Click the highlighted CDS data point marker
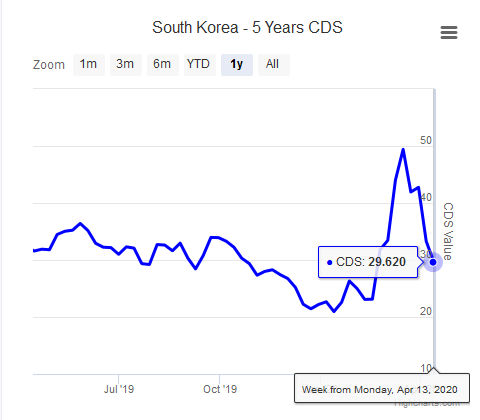 433,262
